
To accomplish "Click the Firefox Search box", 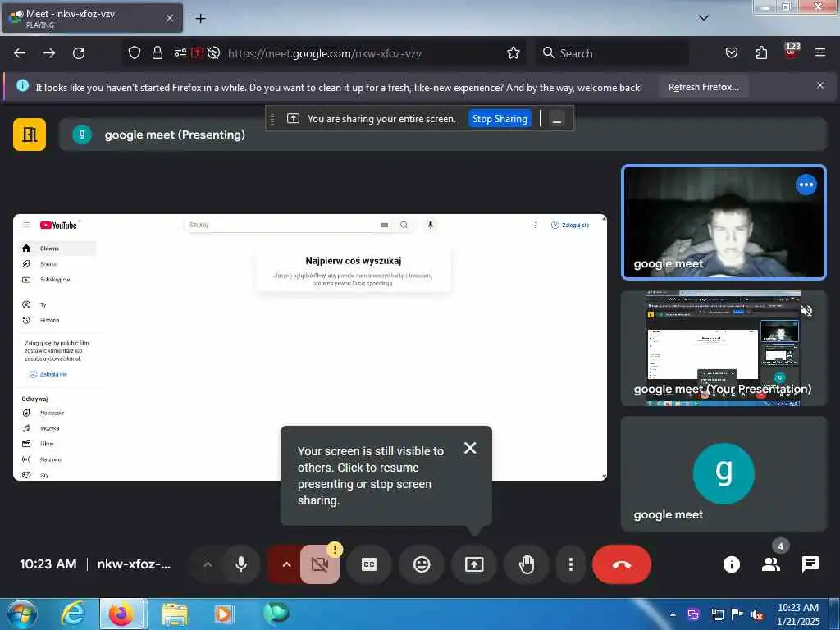I will pos(612,53).
